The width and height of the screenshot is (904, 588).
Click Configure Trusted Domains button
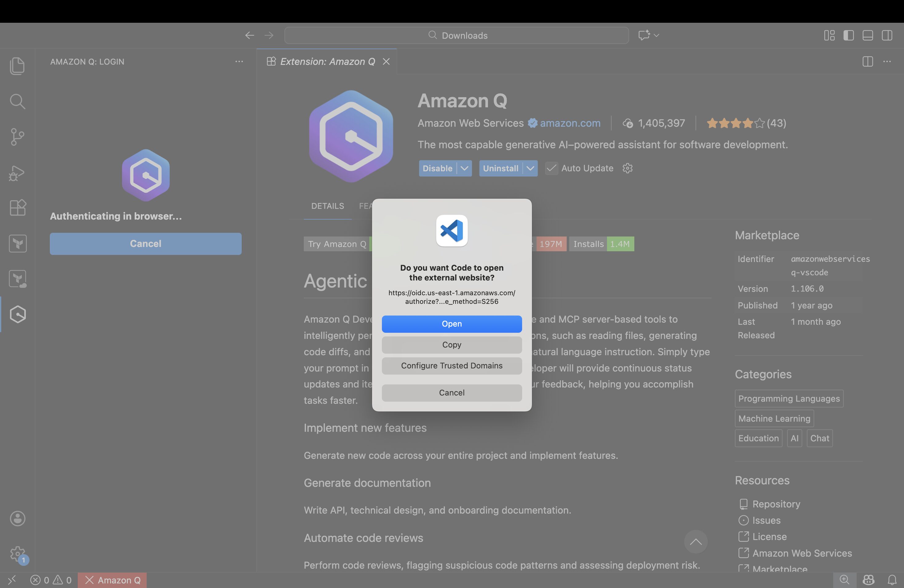point(452,365)
